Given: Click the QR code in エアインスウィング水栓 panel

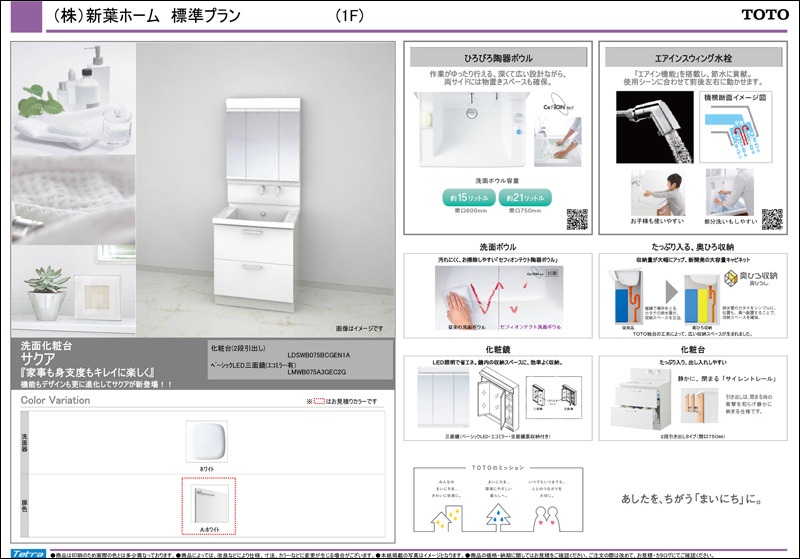Looking at the screenshot, I should [772, 219].
